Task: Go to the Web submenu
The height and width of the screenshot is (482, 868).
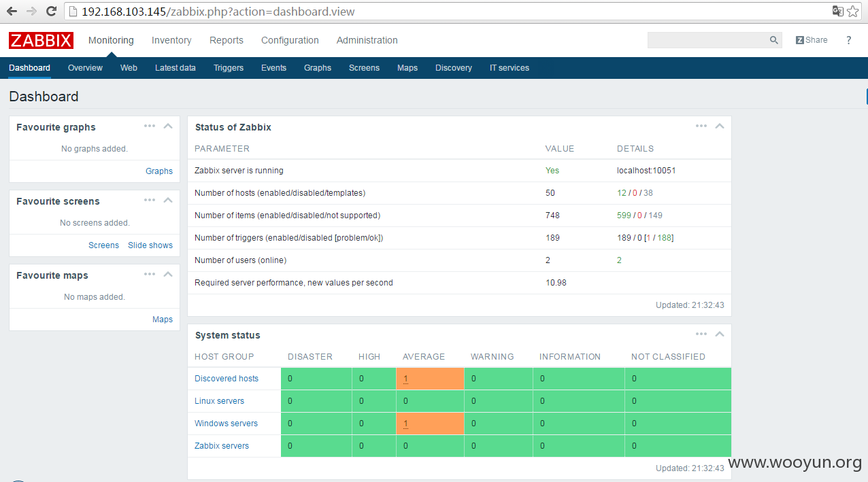Action: pos(129,68)
